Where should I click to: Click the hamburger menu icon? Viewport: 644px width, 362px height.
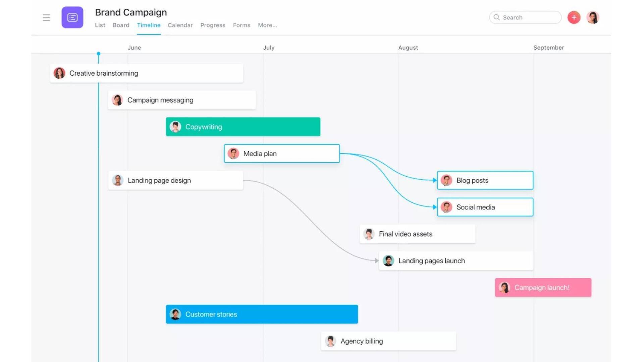click(x=46, y=17)
